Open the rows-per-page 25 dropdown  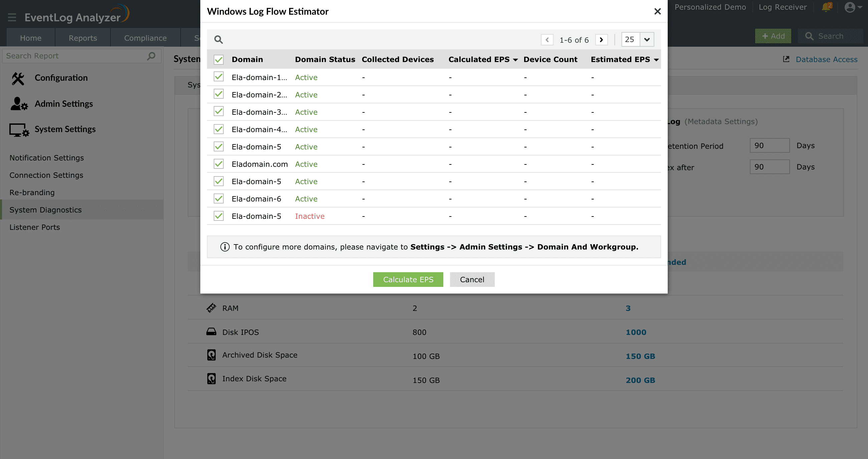coord(647,40)
